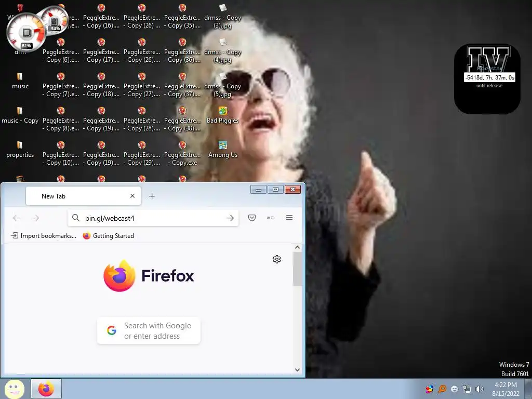Screen dimensions: 532x399
Task: Select PeggleExtreme Copy (27) desktop icon
Action: pos(142,85)
